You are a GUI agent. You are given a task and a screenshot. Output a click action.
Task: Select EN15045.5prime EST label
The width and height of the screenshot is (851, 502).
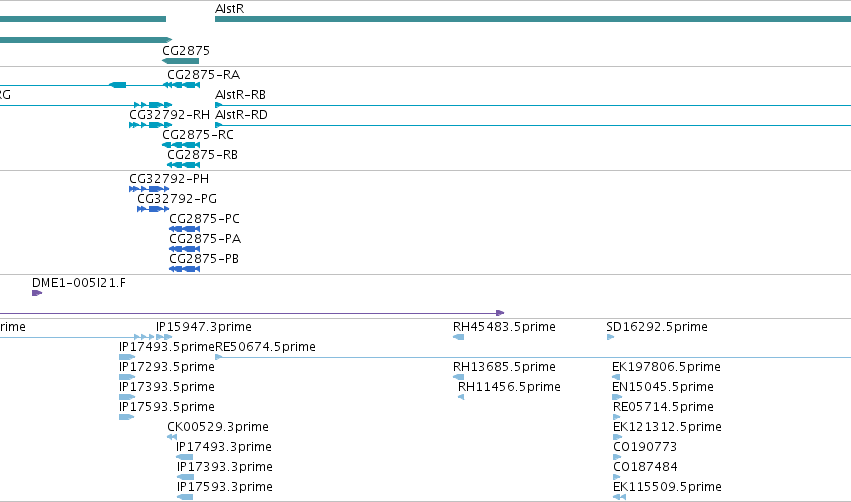point(663,387)
